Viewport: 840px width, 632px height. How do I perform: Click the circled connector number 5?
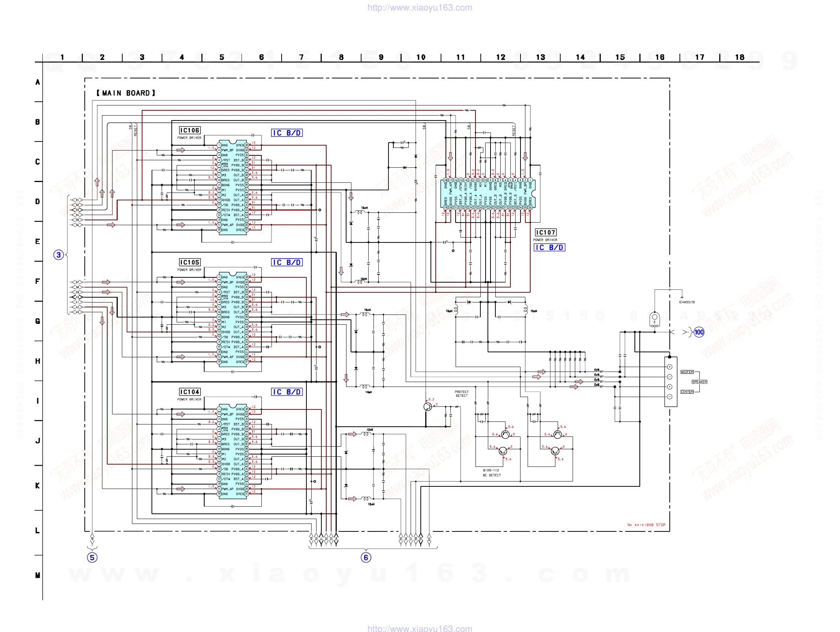coord(92,557)
